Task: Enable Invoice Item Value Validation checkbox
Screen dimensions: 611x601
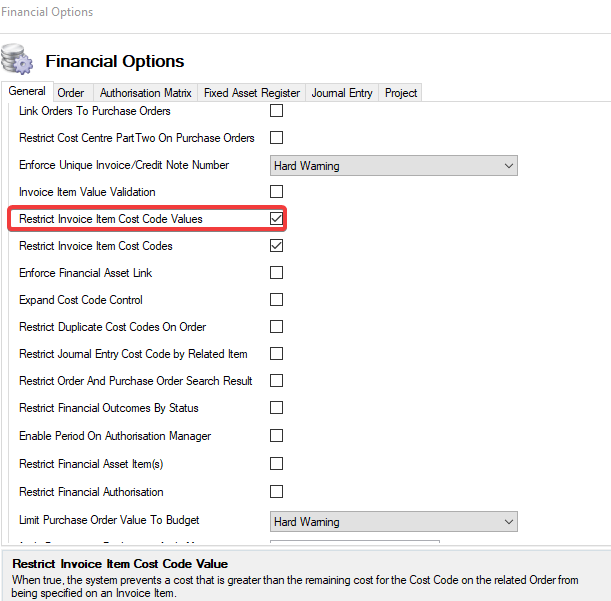Action: [277, 192]
